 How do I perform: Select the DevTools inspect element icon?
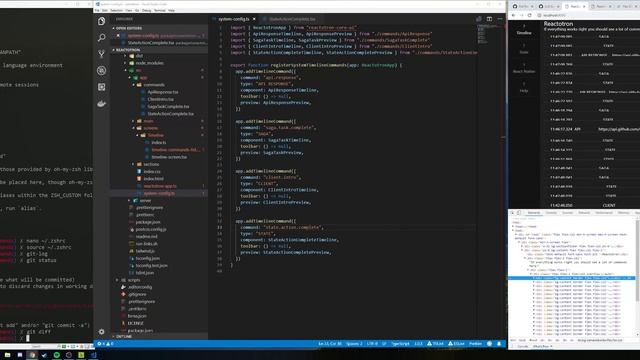(512, 213)
